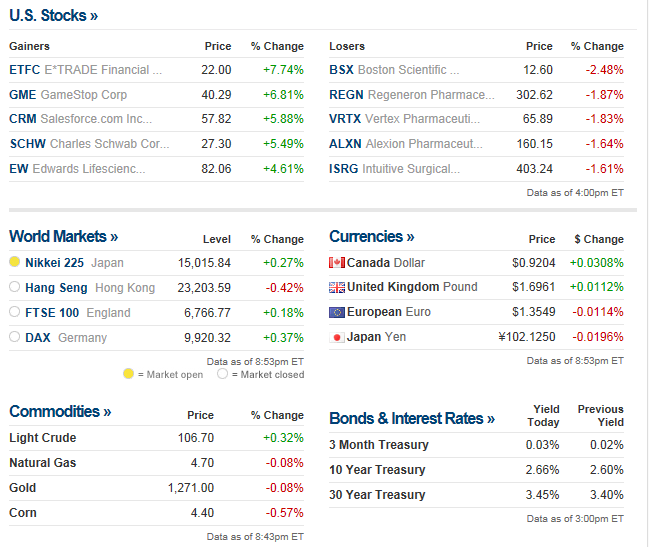
Task: Click DAX level 9,920.32
Action: pos(207,338)
